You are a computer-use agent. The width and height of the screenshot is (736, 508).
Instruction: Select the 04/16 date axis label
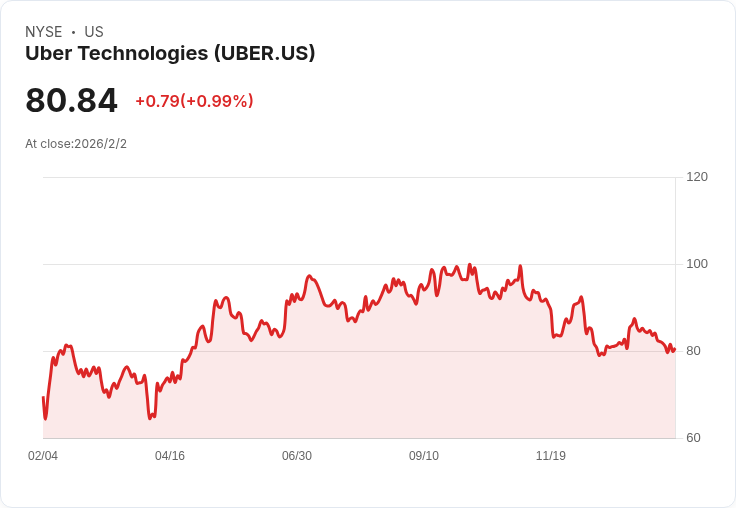[x=170, y=456]
